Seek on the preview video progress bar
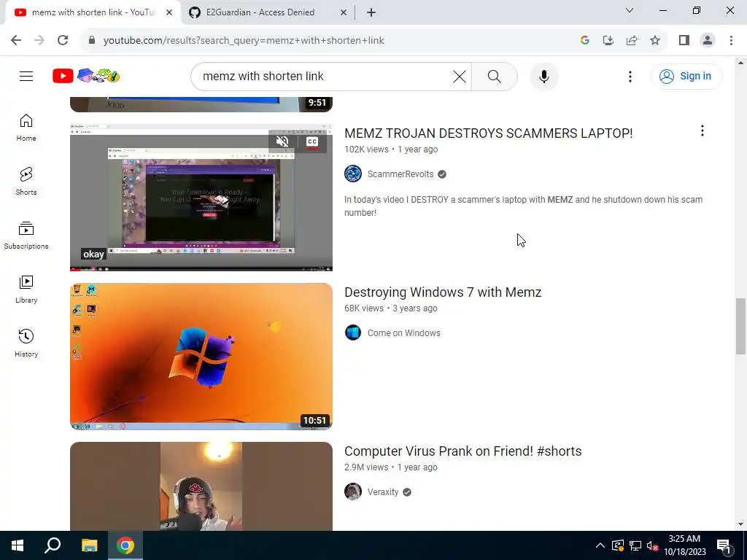Image resolution: width=747 pixels, height=560 pixels. (x=201, y=269)
